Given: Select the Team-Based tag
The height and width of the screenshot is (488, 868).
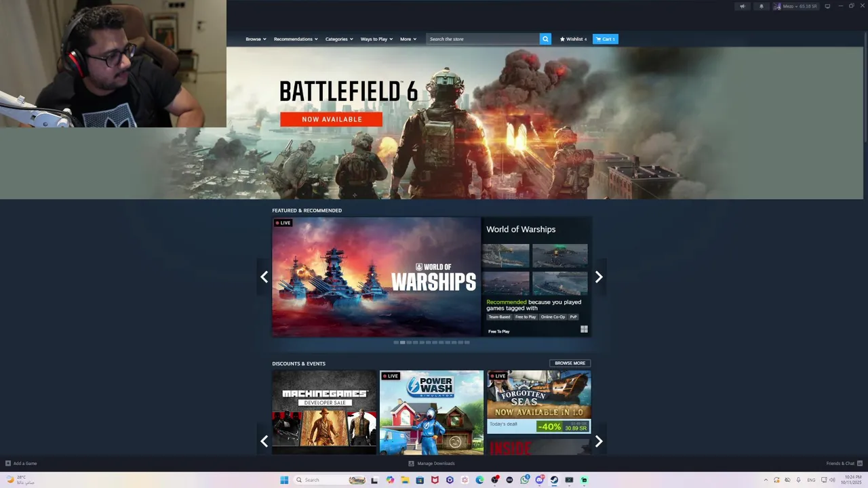Looking at the screenshot, I should pos(499,317).
